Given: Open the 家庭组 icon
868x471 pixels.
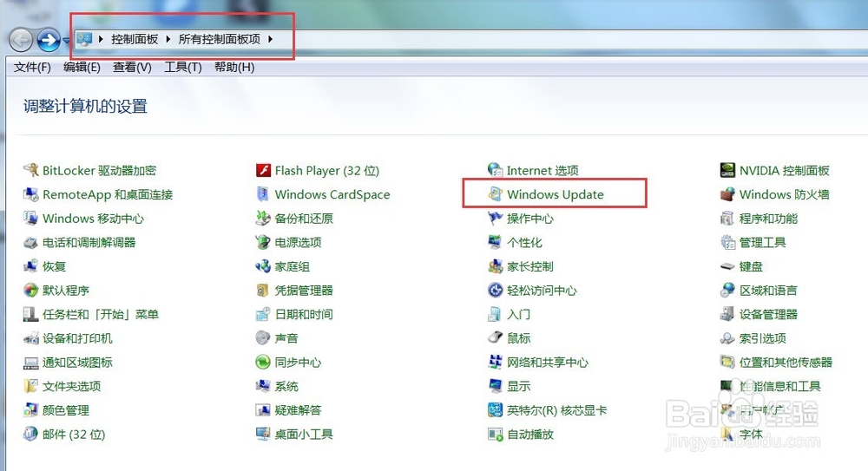Looking at the screenshot, I should pos(263,266).
